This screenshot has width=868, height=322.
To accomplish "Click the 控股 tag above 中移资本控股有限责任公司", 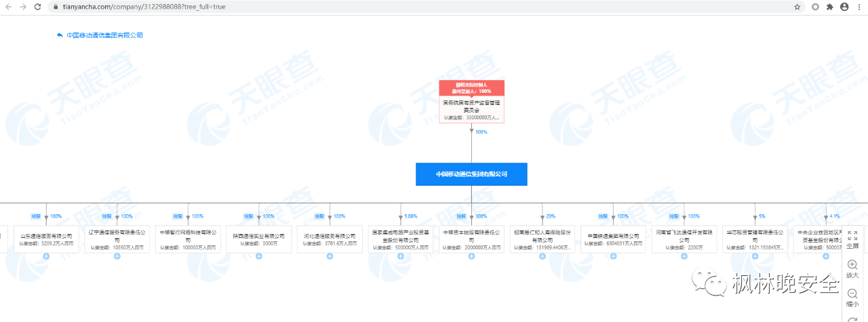I will click(461, 216).
